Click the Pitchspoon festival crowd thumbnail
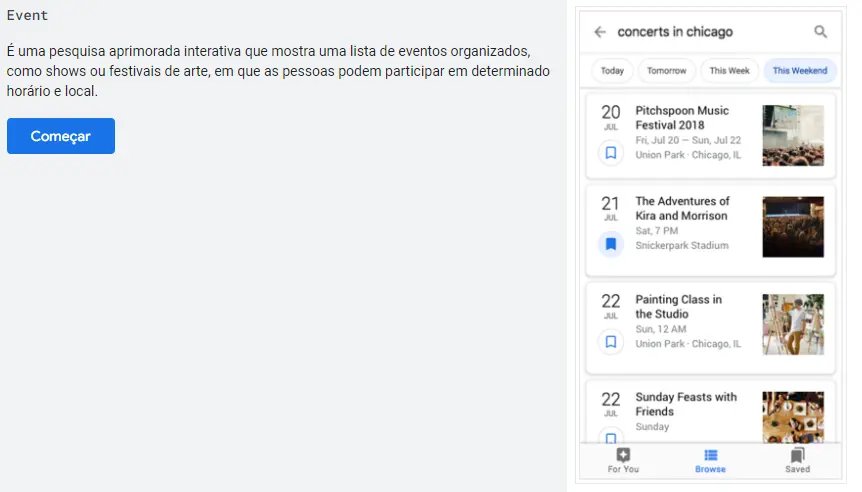Screen dimensions: 862x492 point(793,136)
